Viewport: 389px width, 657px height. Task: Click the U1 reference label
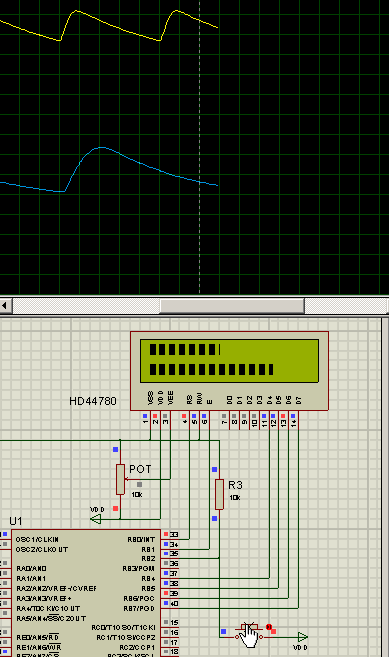click(x=16, y=521)
